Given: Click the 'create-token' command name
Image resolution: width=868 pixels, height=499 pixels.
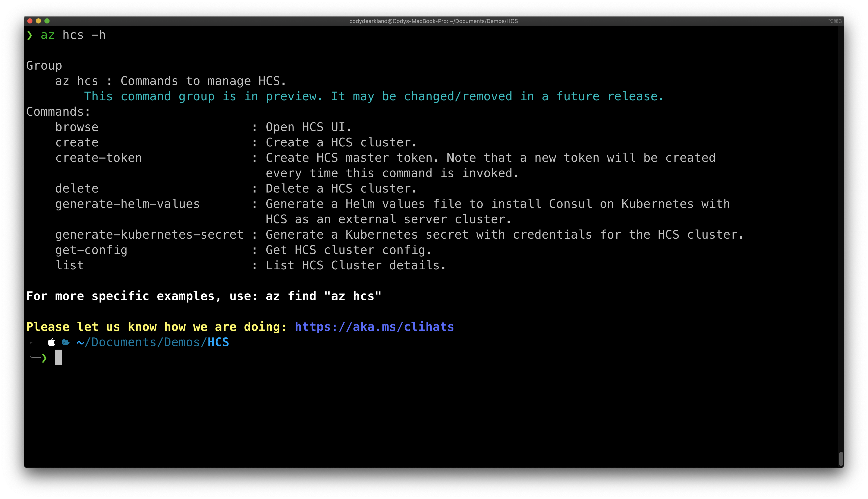Looking at the screenshot, I should (x=98, y=158).
